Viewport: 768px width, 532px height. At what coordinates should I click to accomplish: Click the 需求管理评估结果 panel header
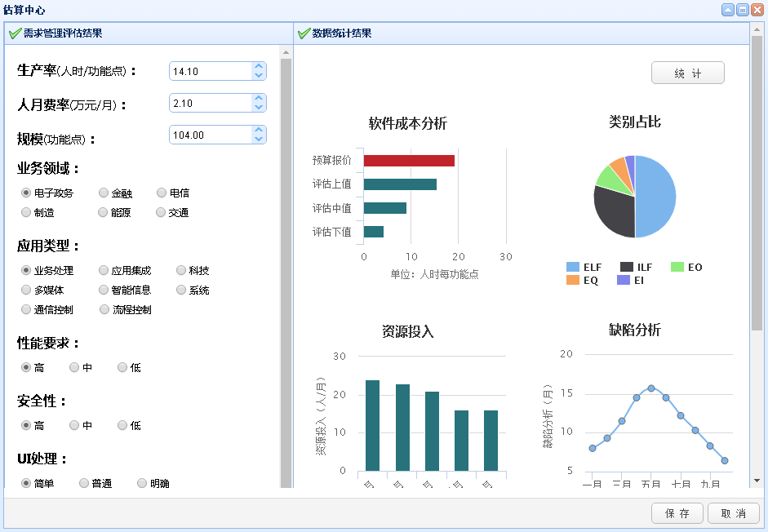coord(149,33)
